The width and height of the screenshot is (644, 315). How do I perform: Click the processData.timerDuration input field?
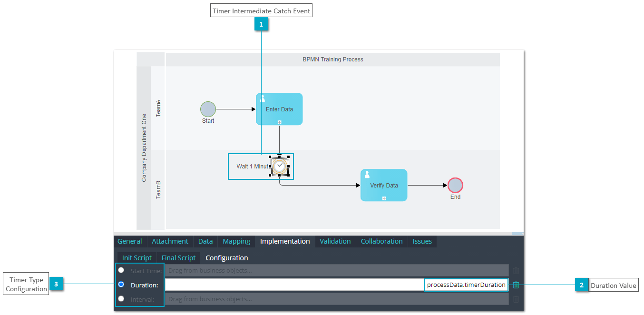point(466,285)
